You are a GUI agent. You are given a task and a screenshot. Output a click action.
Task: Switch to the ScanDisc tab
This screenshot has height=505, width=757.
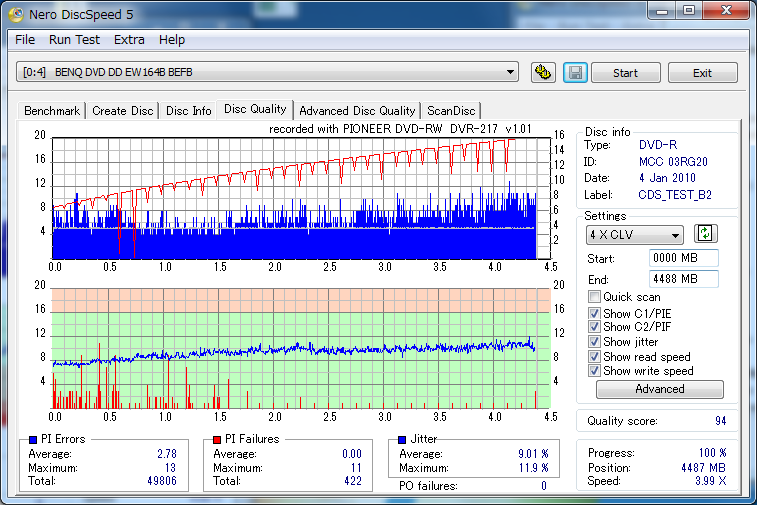click(x=452, y=111)
